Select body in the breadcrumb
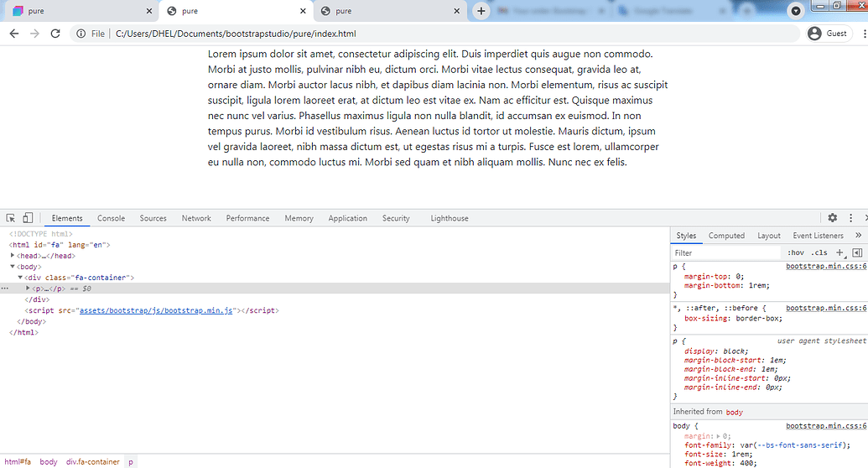The height and width of the screenshot is (468, 868). (49, 462)
